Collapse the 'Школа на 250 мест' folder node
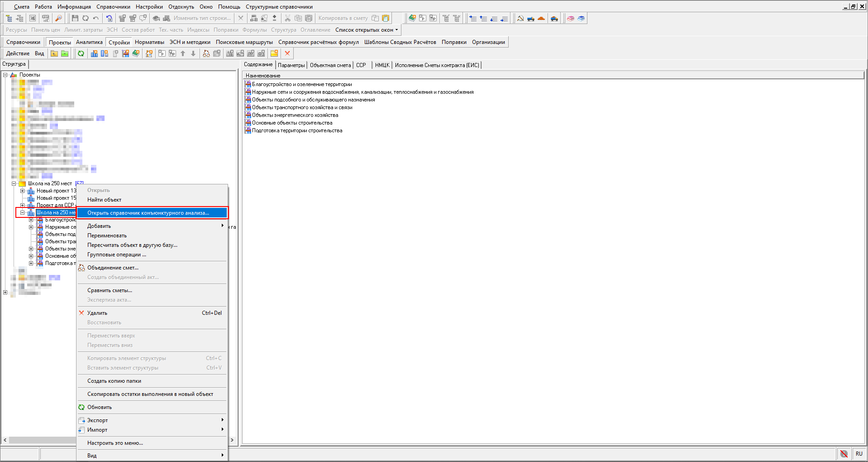 [14, 184]
